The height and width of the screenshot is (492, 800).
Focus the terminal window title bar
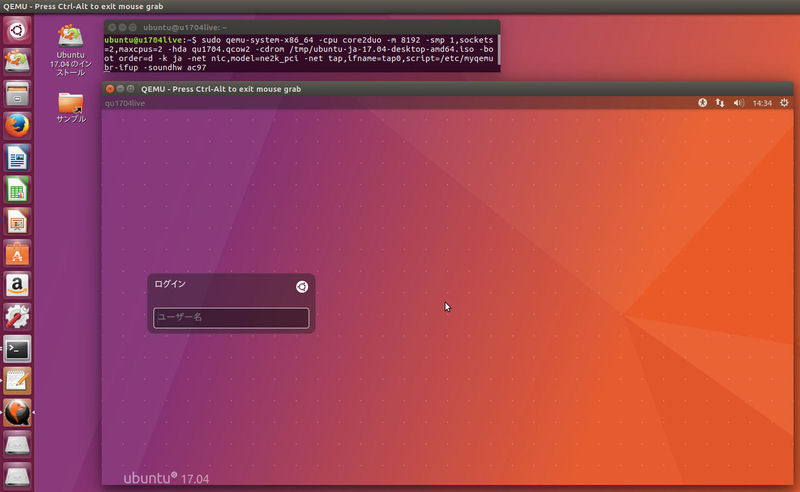point(302,27)
